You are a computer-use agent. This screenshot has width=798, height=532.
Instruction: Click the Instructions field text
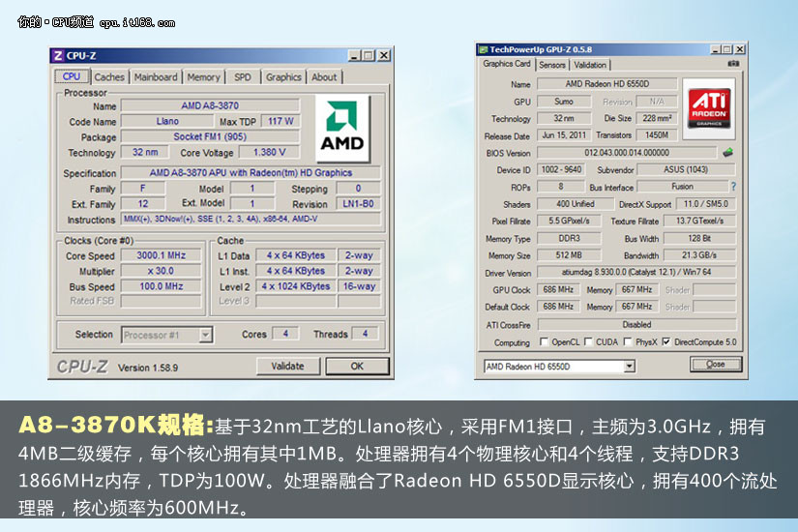coord(251,219)
